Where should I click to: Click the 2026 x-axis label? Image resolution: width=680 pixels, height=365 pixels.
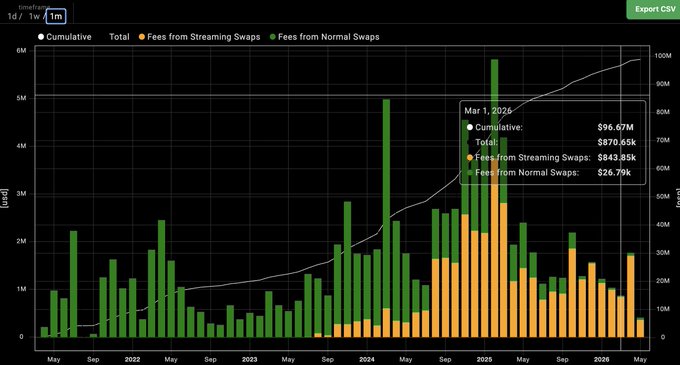tap(602, 359)
